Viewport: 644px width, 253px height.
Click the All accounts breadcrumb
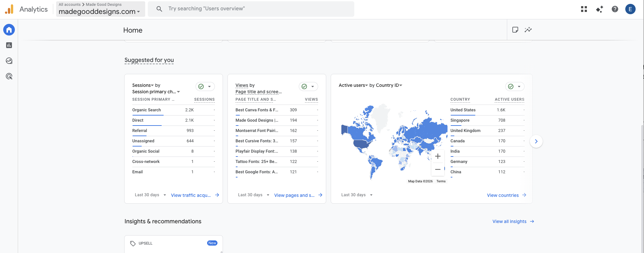(x=70, y=5)
